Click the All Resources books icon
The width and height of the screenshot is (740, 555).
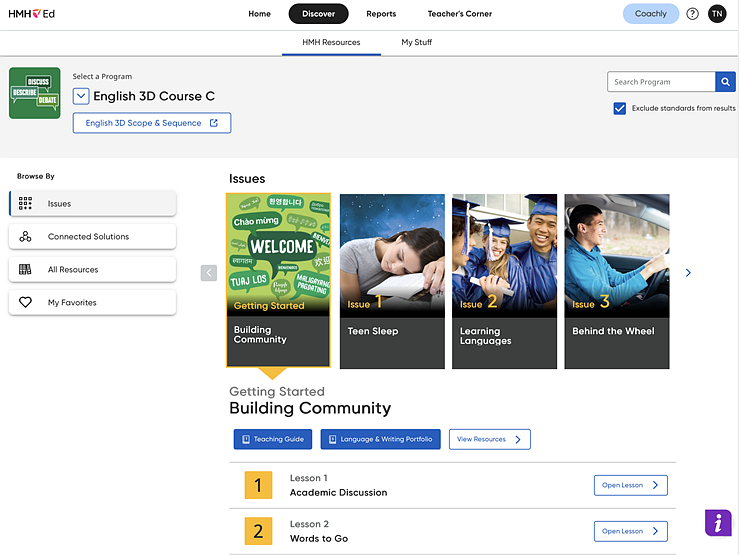[25, 269]
